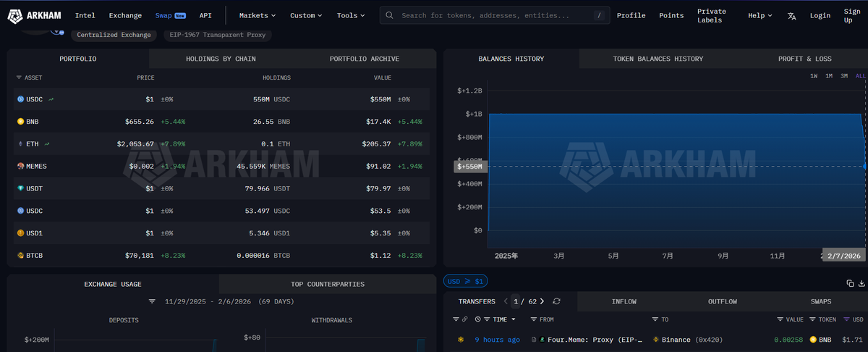Click the MEMES token icon
This screenshot has height=352, width=868.
tap(20, 167)
